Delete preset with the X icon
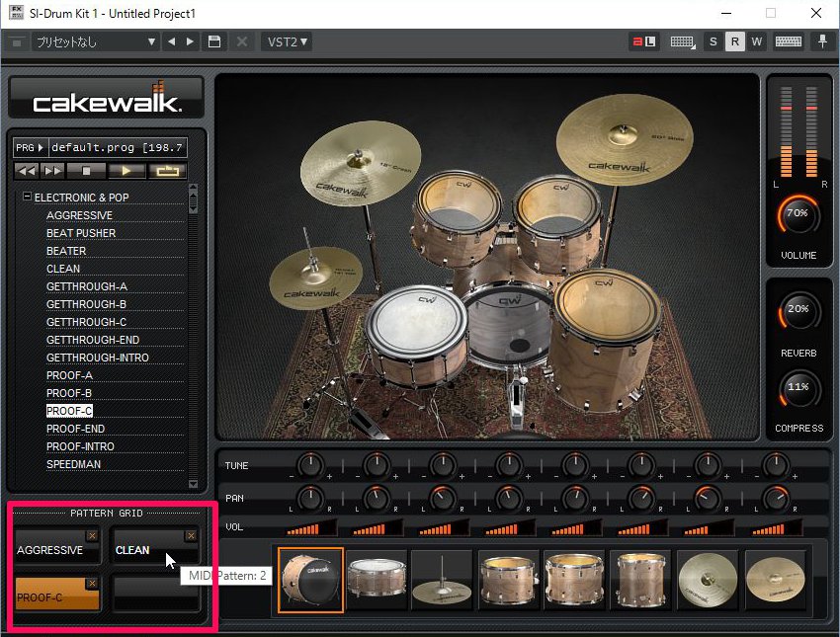The width and height of the screenshot is (840, 637). click(242, 41)
